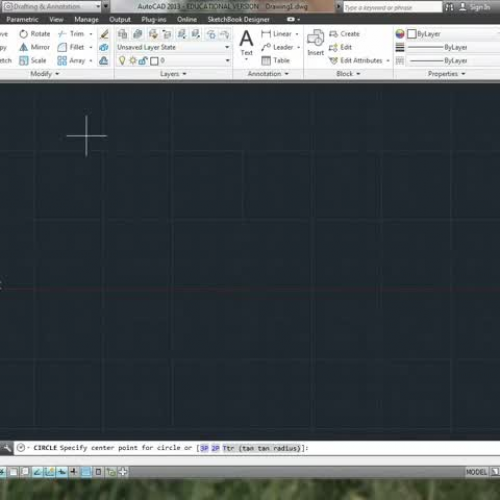Click Create block
This screenshot has width=500, height=500.
[344, 34]
